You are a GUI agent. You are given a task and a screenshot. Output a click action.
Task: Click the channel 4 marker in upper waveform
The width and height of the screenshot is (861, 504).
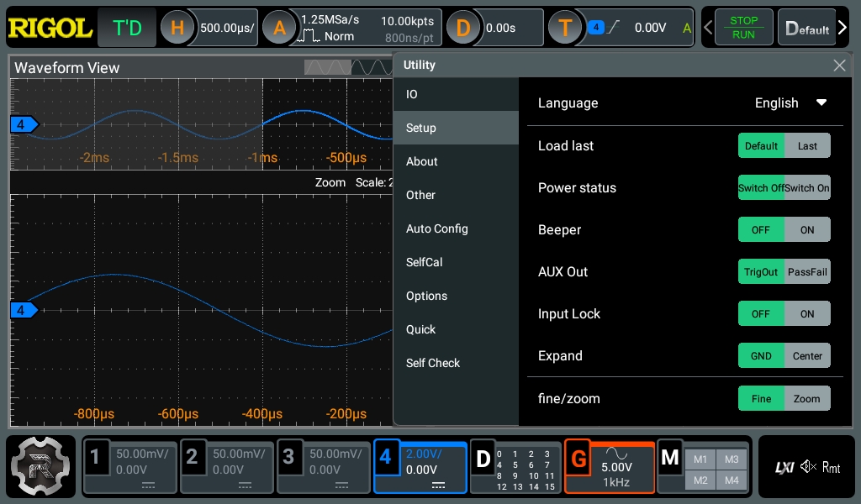(24, 124)
